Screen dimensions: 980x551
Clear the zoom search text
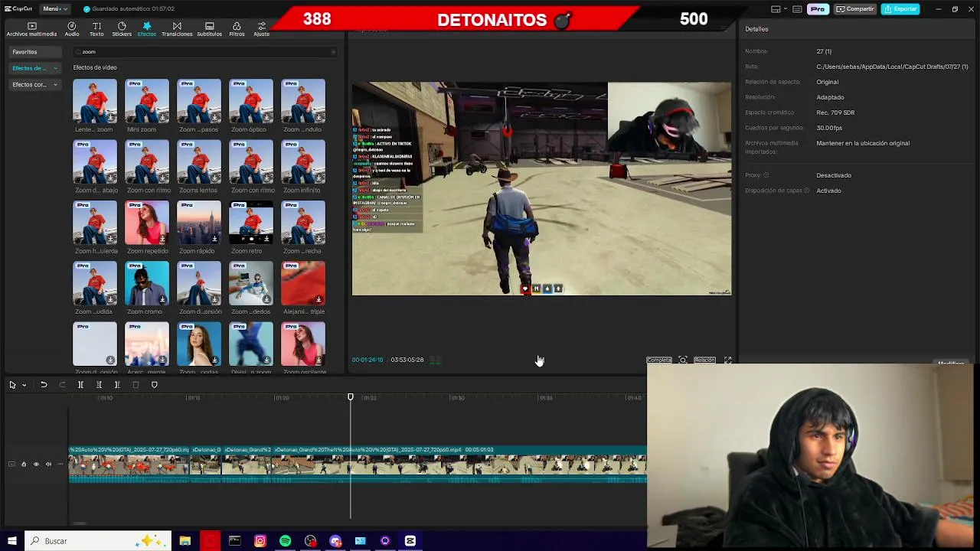pyautogui.click(x=333, y=52)
